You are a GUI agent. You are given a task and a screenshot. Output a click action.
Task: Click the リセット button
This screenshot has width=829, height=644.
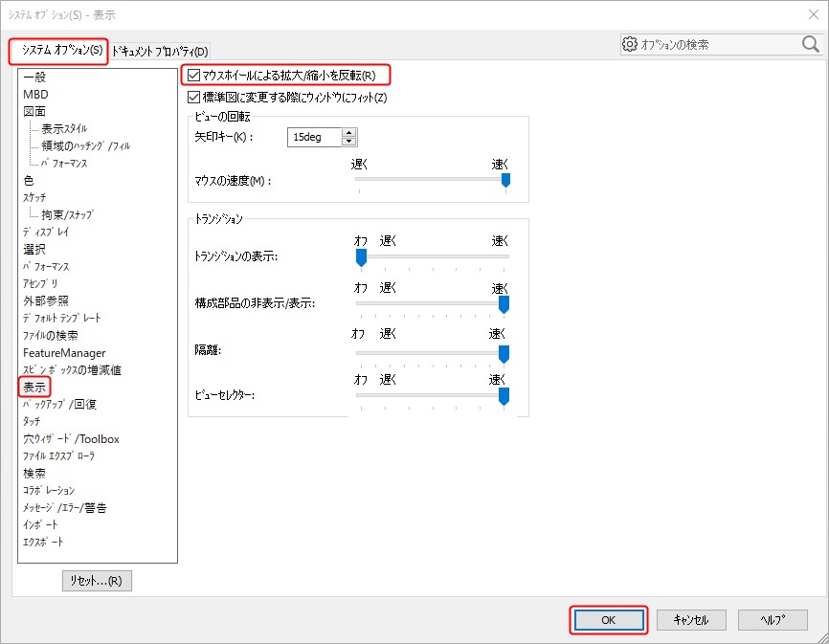(x=96, y=580)
